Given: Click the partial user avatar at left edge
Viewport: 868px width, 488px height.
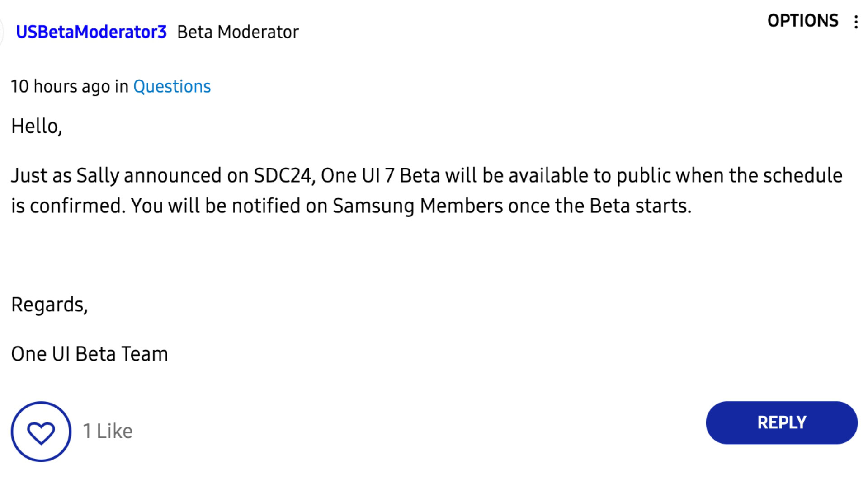Looking at the screenshot, I should [2, 32].
